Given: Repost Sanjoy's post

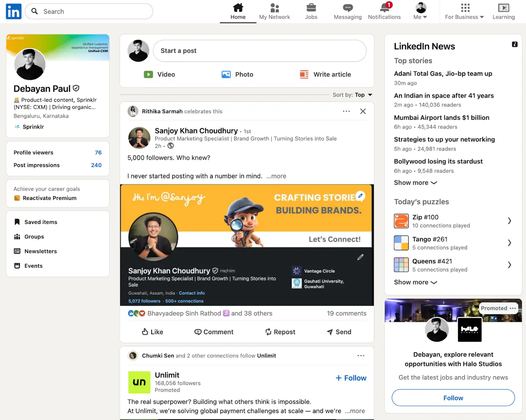Looking at the screenshot, I should tap(280, 332).
